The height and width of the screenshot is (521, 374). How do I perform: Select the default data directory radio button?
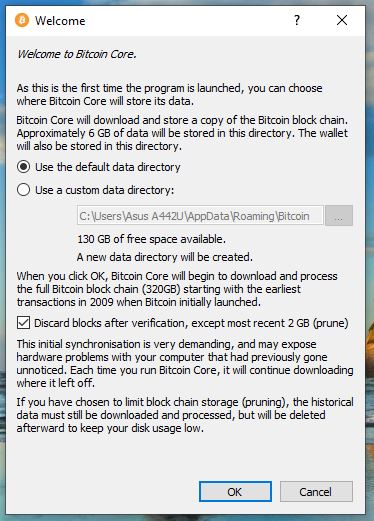pyautogui.click(x=24, y=167)
